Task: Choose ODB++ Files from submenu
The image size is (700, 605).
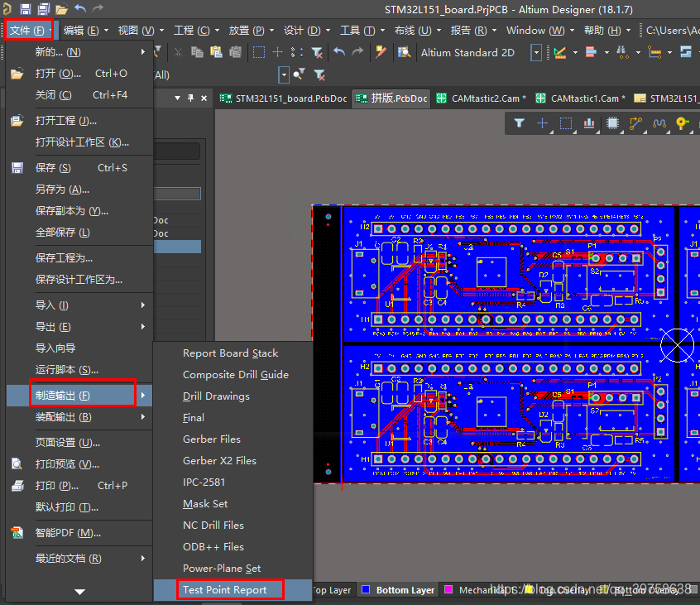Action: [x=233, y=546]
